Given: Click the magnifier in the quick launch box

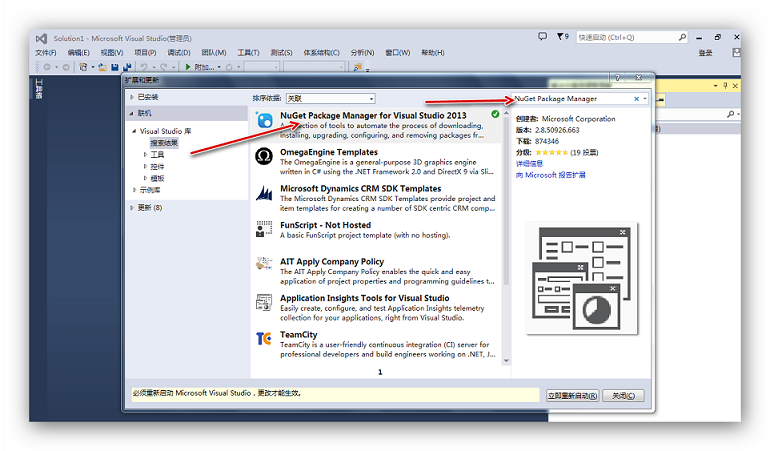Looking at the screenshot, I should (682, 37).
